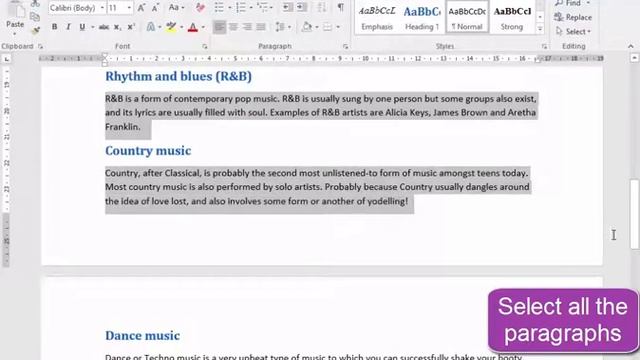Toggle Superscript formatting

131,27
